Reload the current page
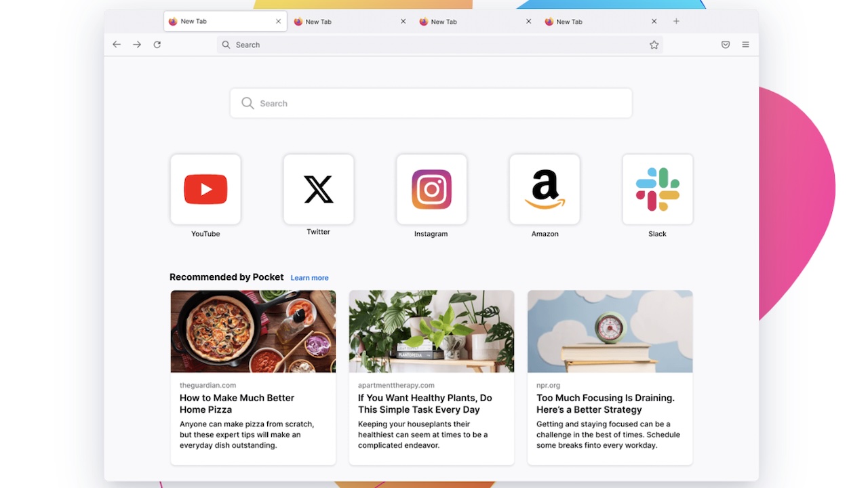The image size is (868, 488). [157, 45]
